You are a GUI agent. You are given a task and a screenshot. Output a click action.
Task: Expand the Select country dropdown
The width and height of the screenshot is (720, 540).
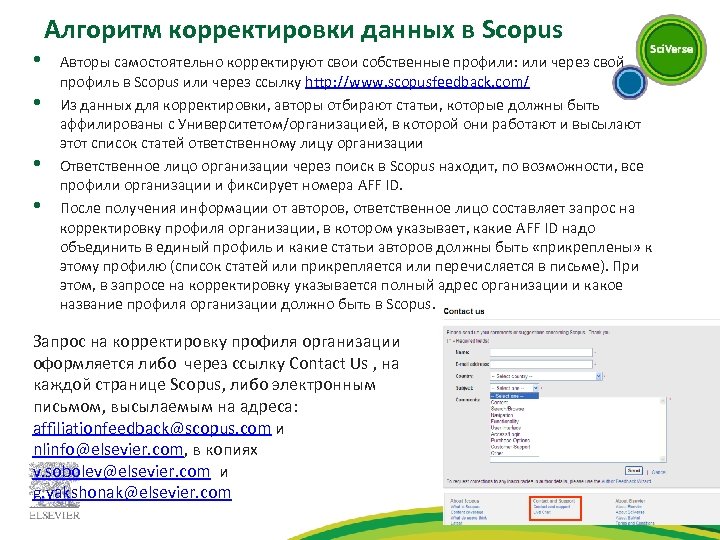pos(546,376)
